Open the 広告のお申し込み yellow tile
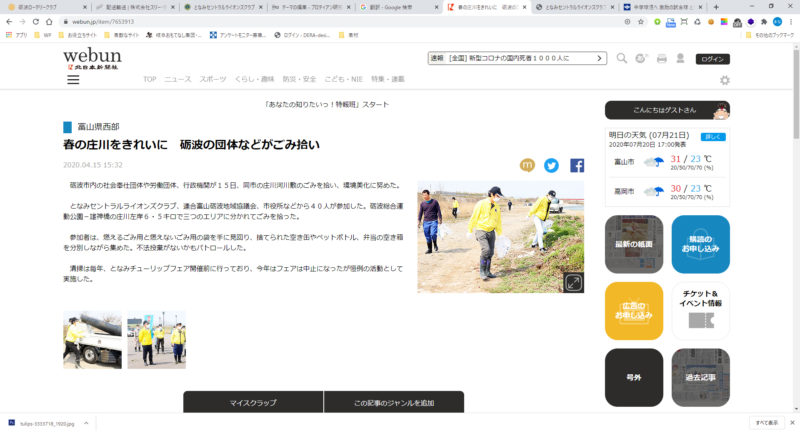The width and height of the screenshot is (800, 433). coord(634,310)
